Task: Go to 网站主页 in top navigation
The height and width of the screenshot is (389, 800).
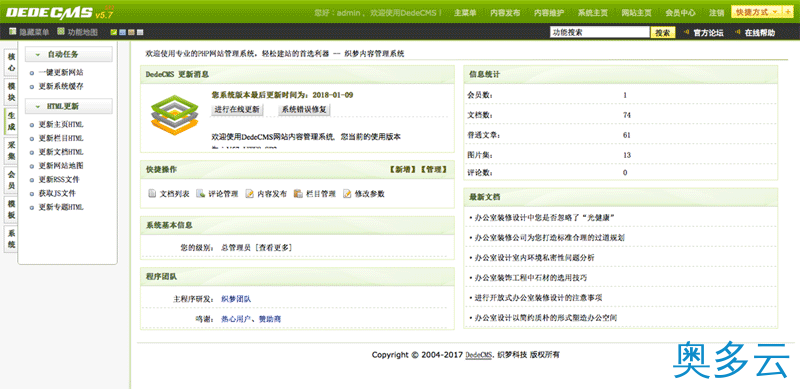Action: 636,13
